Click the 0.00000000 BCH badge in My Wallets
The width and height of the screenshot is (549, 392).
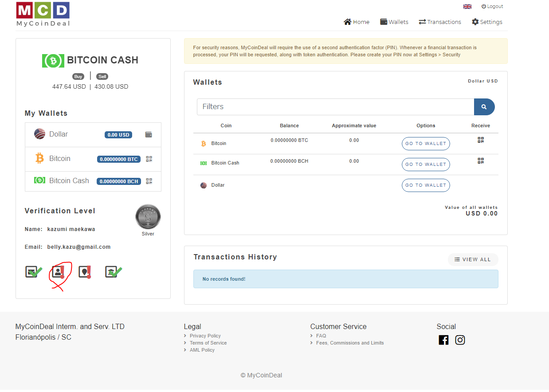[x=119, y=181]
